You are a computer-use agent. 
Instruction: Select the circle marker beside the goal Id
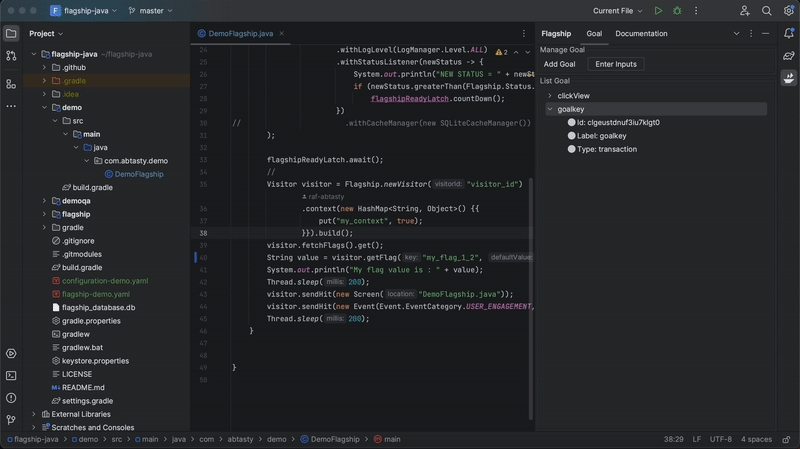571,123
